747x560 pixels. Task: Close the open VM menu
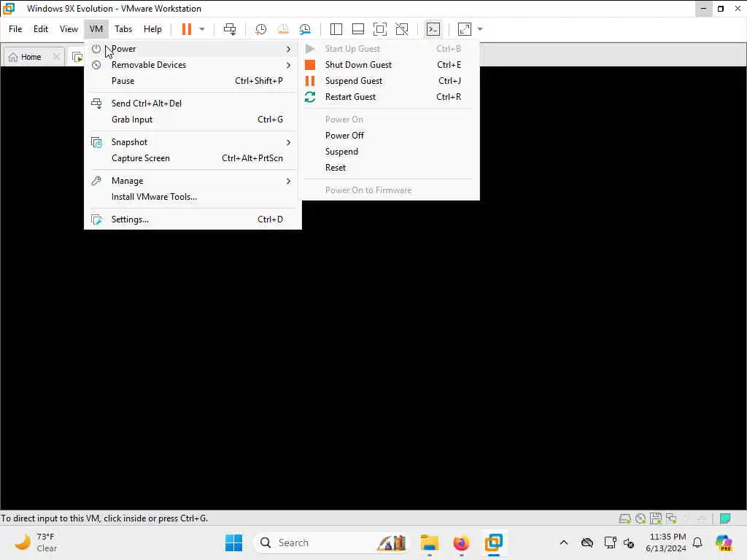[96, 29]
